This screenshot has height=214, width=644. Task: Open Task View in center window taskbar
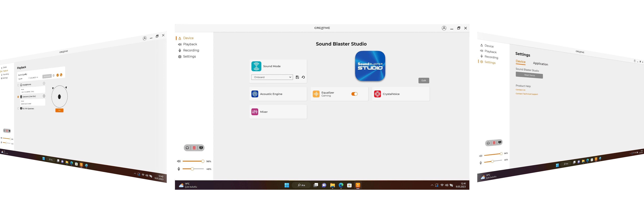(316, 185)
